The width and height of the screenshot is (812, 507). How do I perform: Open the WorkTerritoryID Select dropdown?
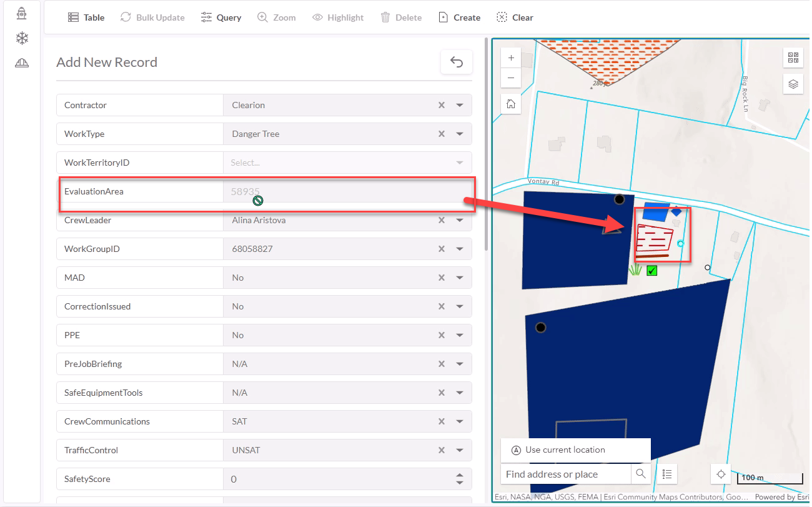pos(347,163)
